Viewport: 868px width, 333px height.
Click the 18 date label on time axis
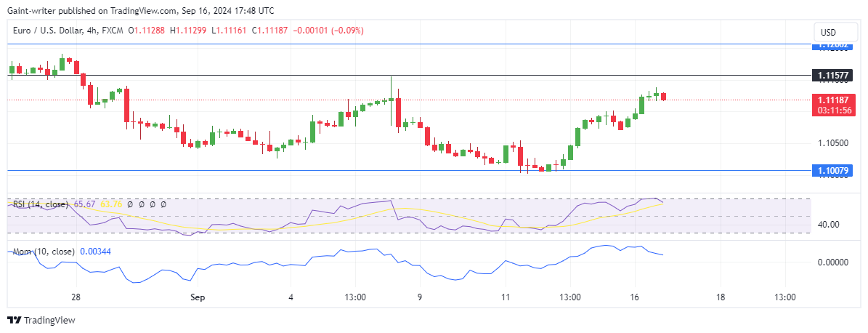coord(720,297)
